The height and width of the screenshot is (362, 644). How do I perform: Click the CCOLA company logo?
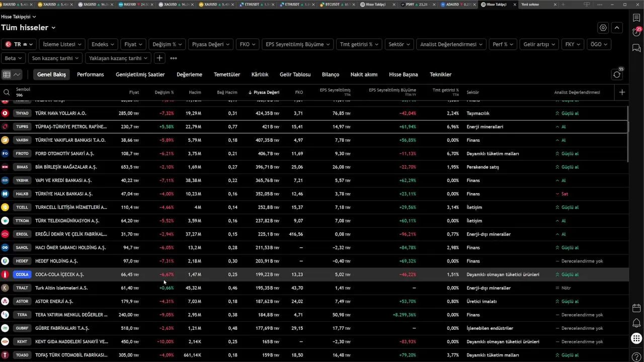pos(5,275)
